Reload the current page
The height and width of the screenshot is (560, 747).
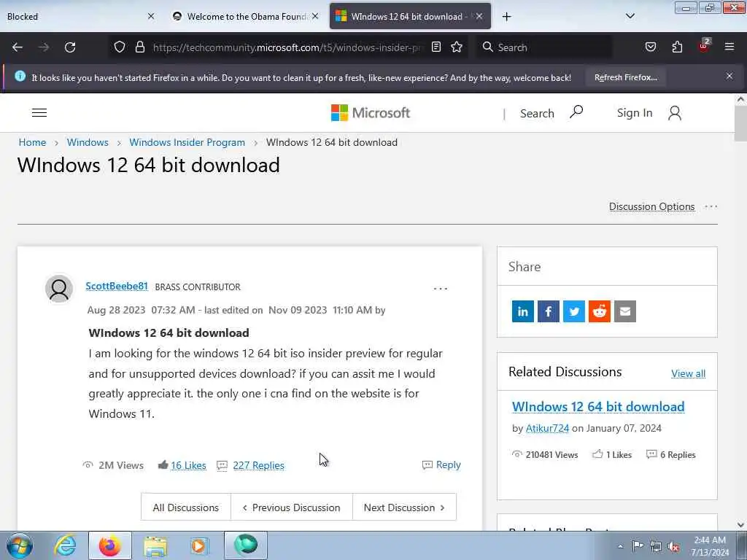70,47
